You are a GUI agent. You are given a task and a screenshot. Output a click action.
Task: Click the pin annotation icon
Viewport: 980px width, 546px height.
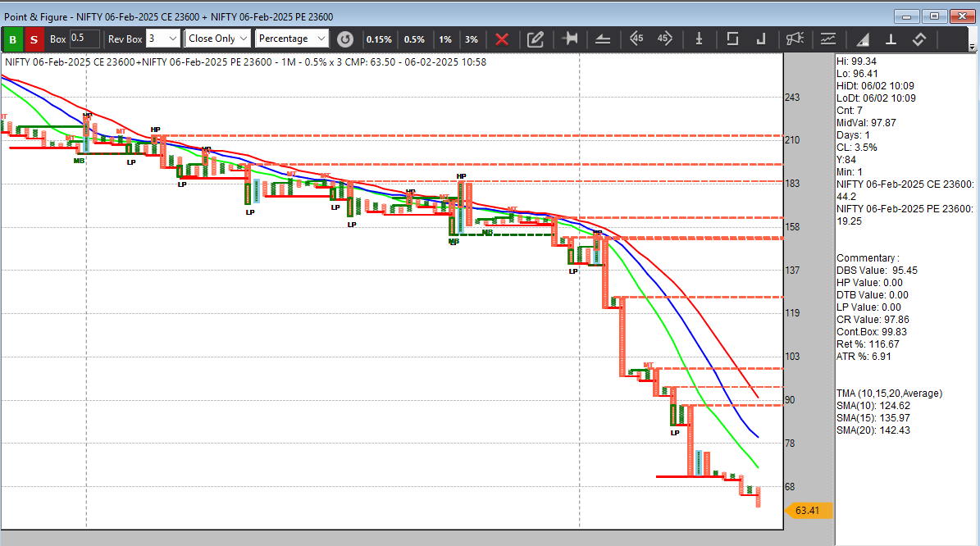[571, 39]
